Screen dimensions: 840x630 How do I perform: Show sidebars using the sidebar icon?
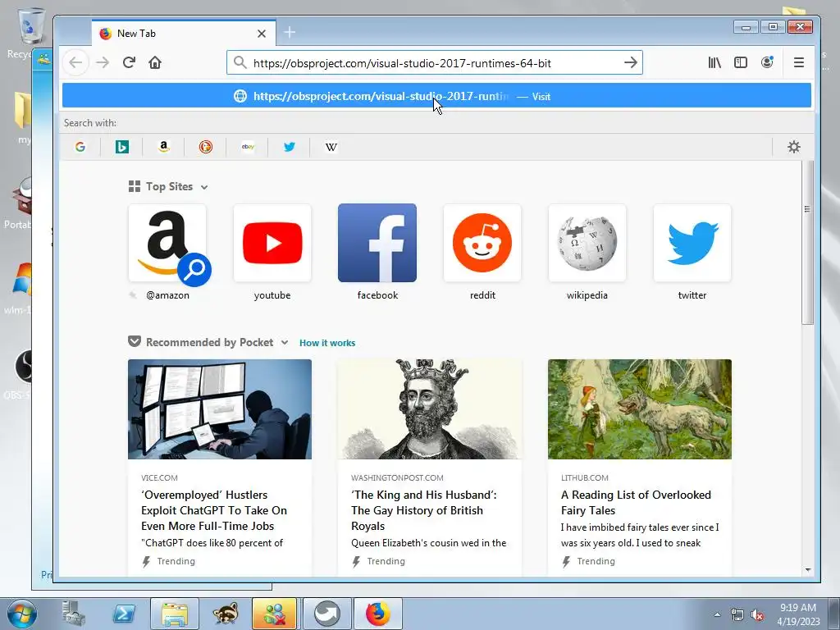pyautogui.click(x=741, y=62)
